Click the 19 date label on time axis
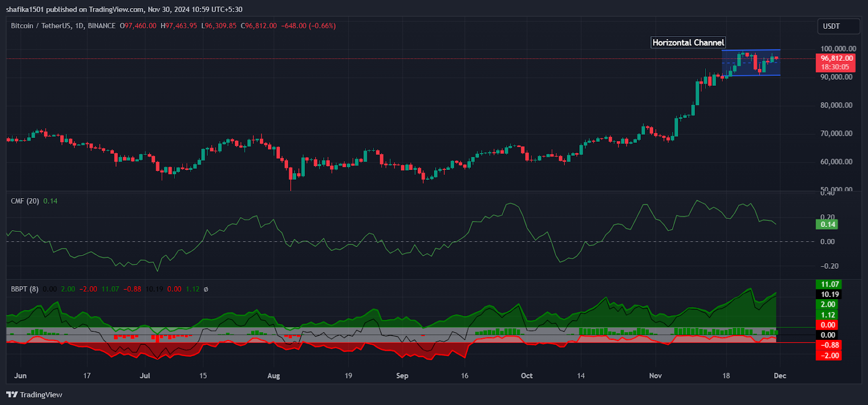Screen dimensions: 868x405 (348, 376)
